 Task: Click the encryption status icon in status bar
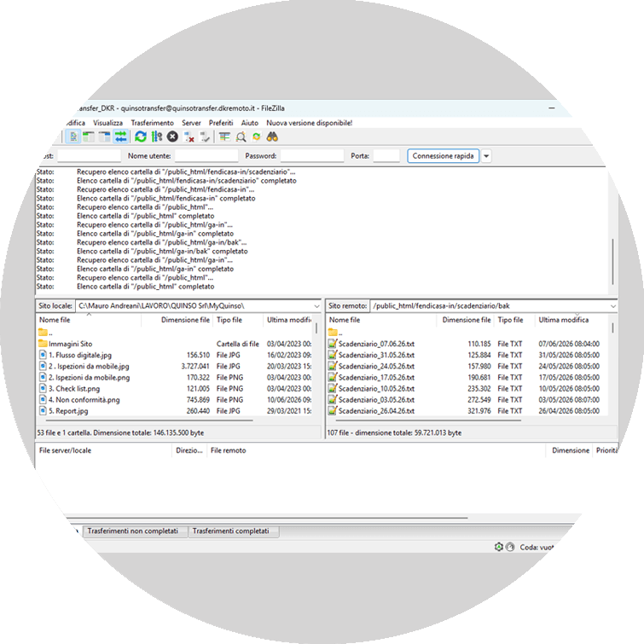point(499,547)
